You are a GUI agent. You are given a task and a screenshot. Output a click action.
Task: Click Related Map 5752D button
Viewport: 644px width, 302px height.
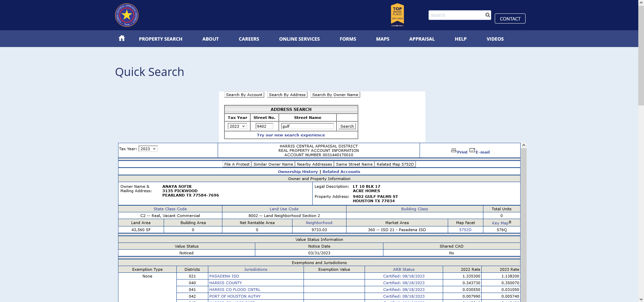coord(395,164)
